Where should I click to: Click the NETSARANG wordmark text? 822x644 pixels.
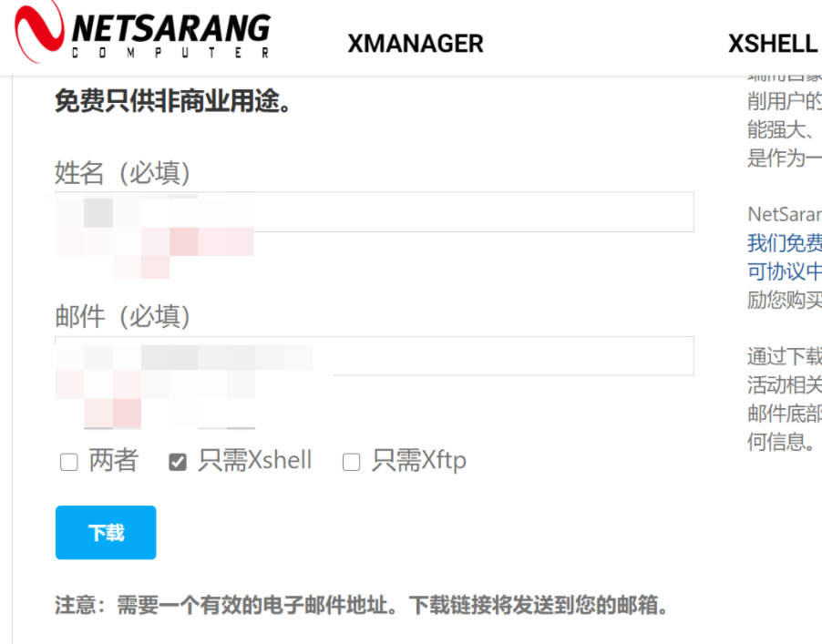point(171,27)
